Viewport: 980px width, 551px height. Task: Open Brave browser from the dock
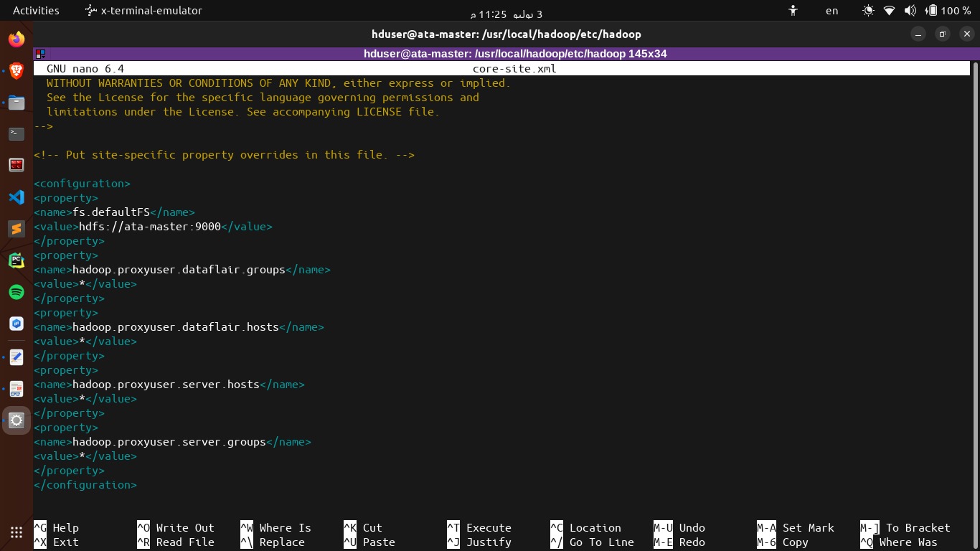tap(16, 70)
